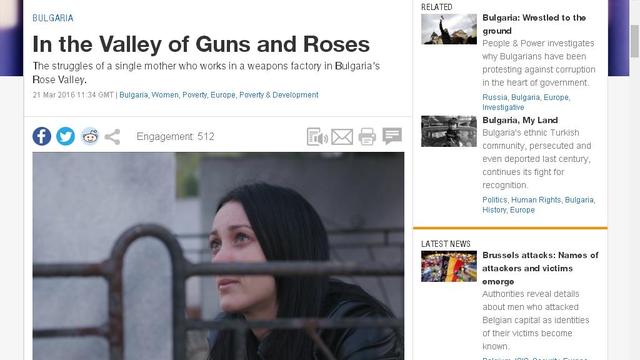This screenshot has width=640, height=360.
Task: Open comments via speech bubble icon
Action: pos(392,136)
